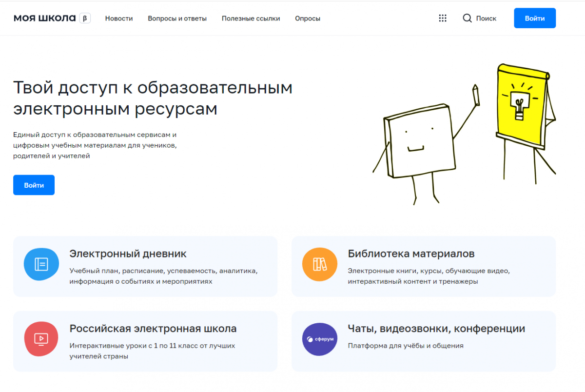The width and height of the screenshot is (585, 392).
Task: Open Чаты, видеозвонки, конференции heading
Action: (436, 328)
